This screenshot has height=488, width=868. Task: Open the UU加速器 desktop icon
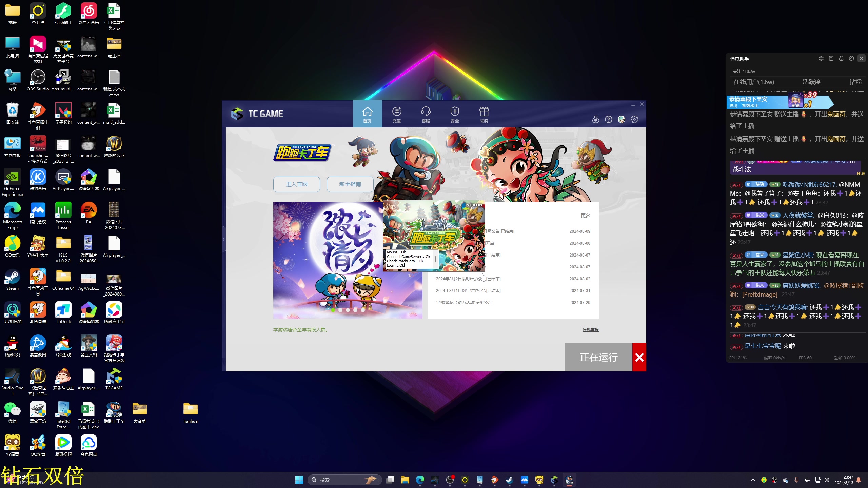[x=13, y=313]
